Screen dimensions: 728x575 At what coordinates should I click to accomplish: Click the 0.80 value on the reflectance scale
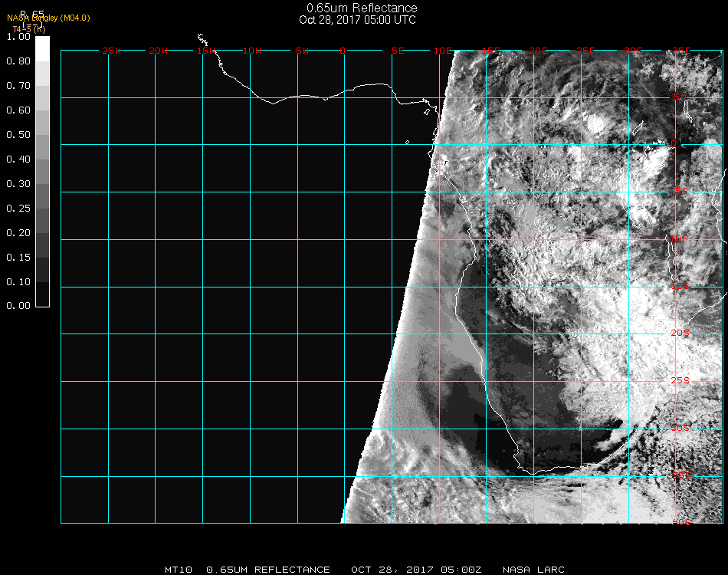click(x=18, y=61)
